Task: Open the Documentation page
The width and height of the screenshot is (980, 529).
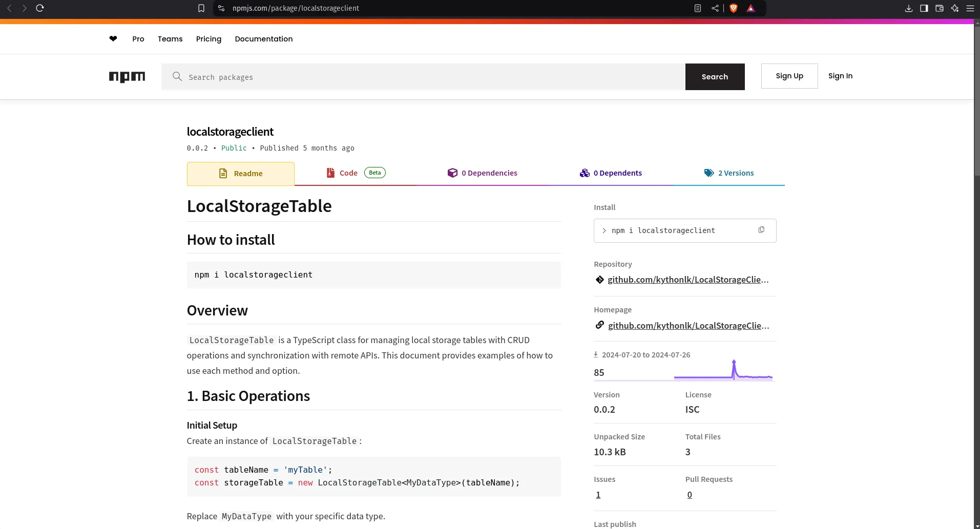Action: [263, 39]
